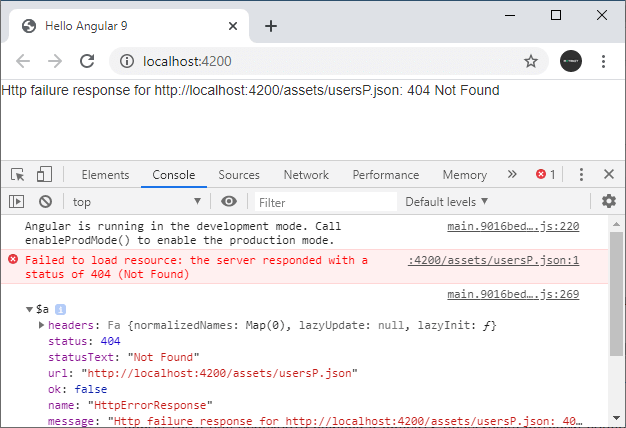Open console settings gear
Viewport: 626px width, 428px height.
click(608, 201)
